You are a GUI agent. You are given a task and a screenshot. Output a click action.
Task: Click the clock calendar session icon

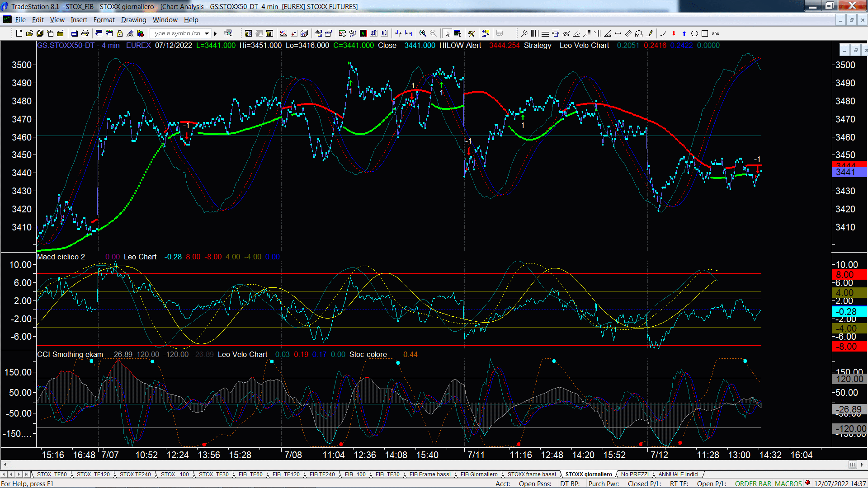[342, 33]
